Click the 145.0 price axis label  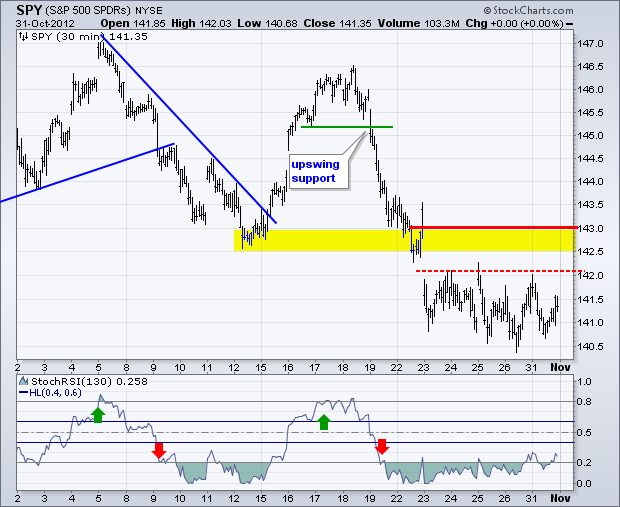590,136
